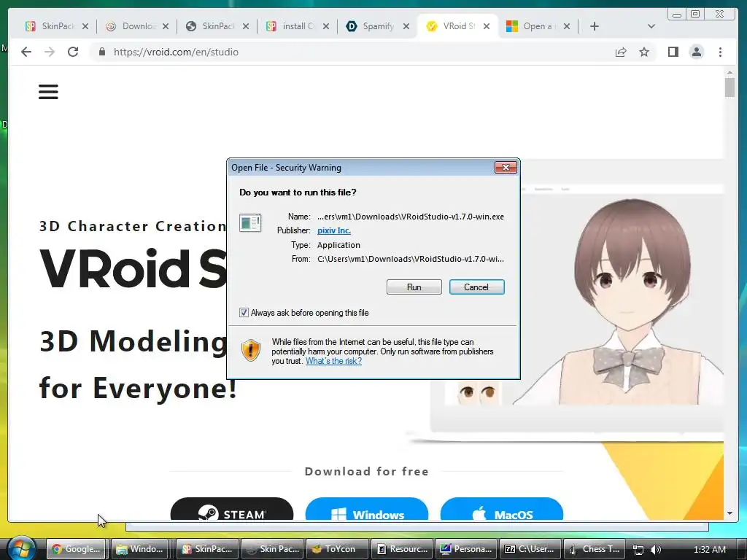747x560 pixels.
Task: Open Chrome's three-dot menu
Action: (x=720, y=52)
